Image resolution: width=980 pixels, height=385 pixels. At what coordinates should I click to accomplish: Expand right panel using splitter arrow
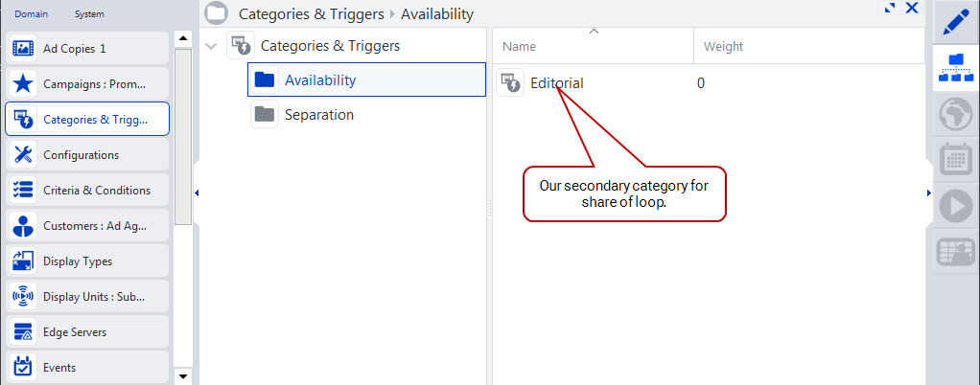pos(928,193)
